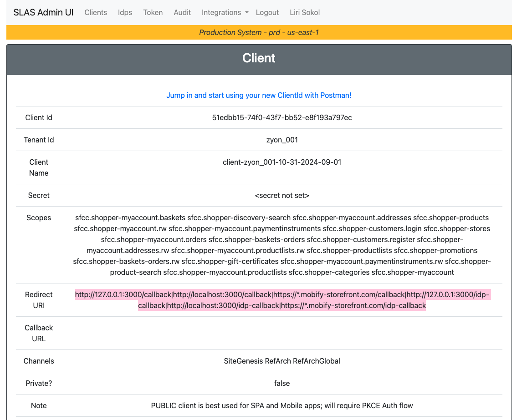Navigate to the Idps section

click(125, 12)
